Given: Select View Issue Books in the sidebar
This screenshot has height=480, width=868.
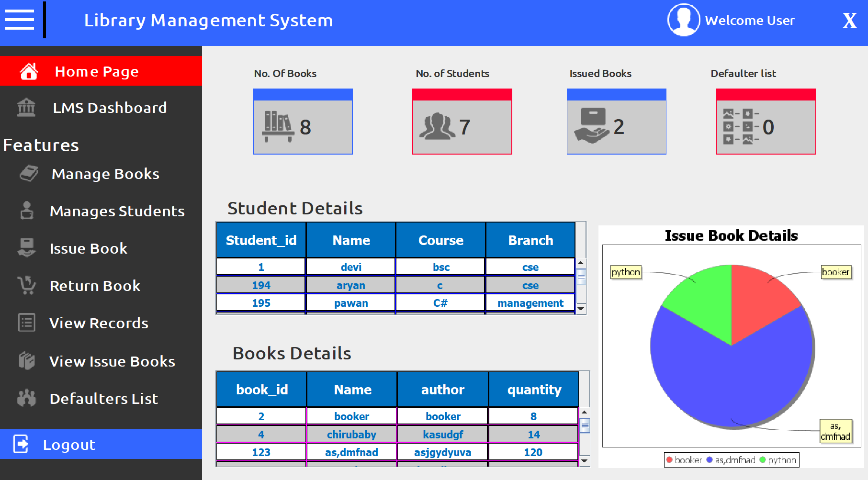Looking at the screenshot, I should click(x=112, y=361).
